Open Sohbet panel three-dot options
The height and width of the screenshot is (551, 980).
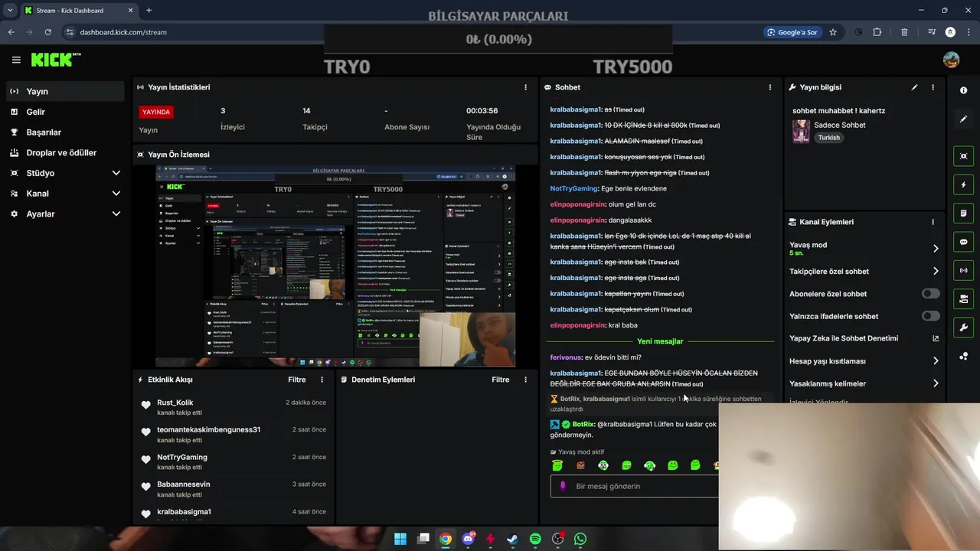(769, 87)
